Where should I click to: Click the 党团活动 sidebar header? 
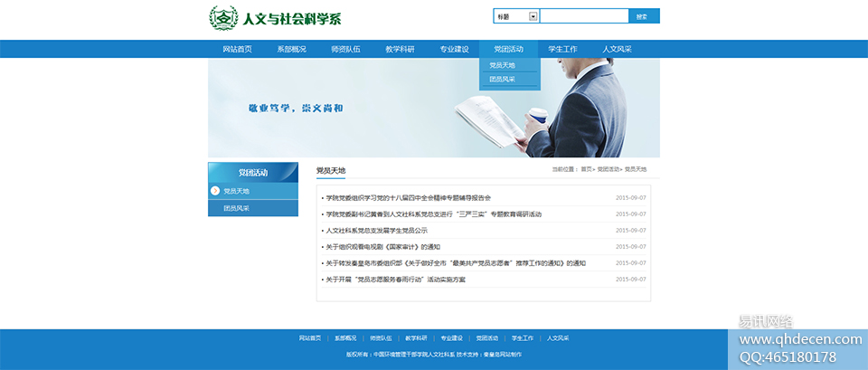(x=253, y=172)
